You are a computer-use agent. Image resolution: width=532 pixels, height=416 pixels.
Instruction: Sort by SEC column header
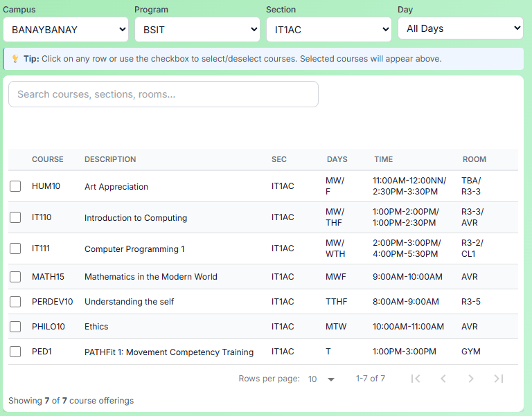(279, 159)
